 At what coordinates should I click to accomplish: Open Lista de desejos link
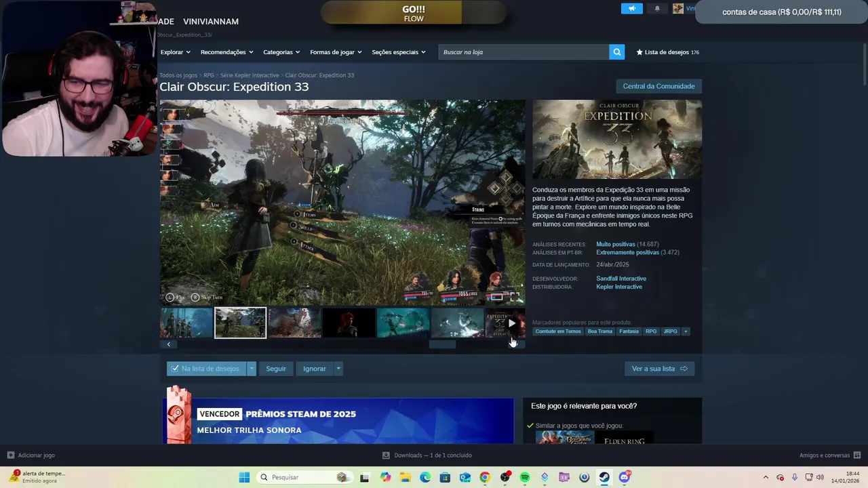click(x=667, y=52)
